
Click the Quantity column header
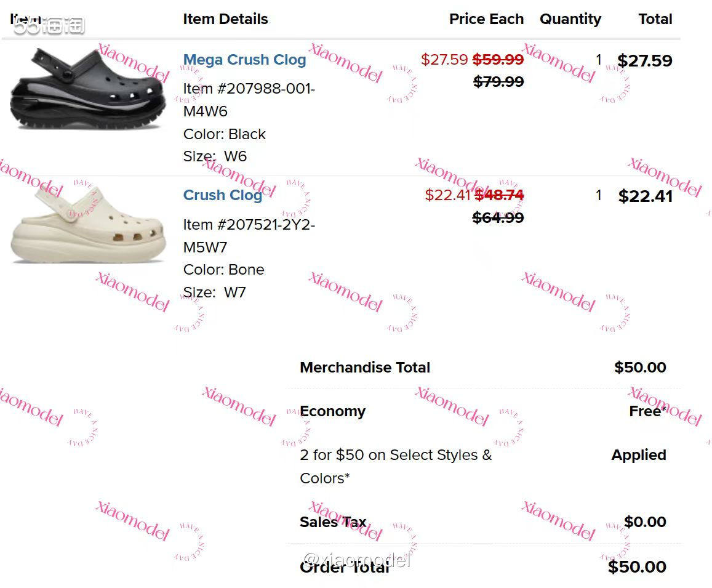pyautogui.click(x=570, y=19)
